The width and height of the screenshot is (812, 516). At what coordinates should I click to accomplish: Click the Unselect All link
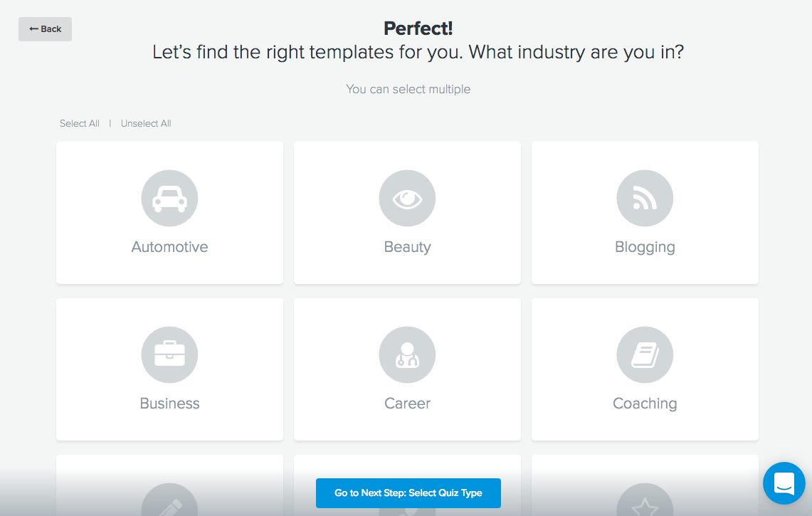pos(145,123)
